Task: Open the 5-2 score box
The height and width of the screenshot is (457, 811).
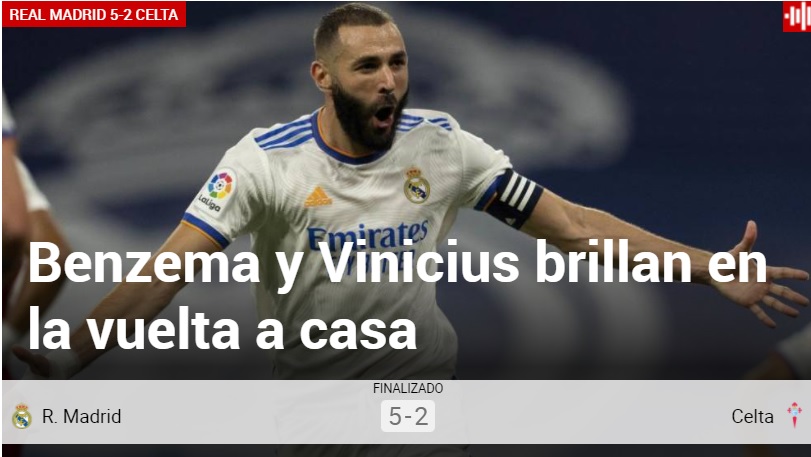Action: click(x=408, y=416)
